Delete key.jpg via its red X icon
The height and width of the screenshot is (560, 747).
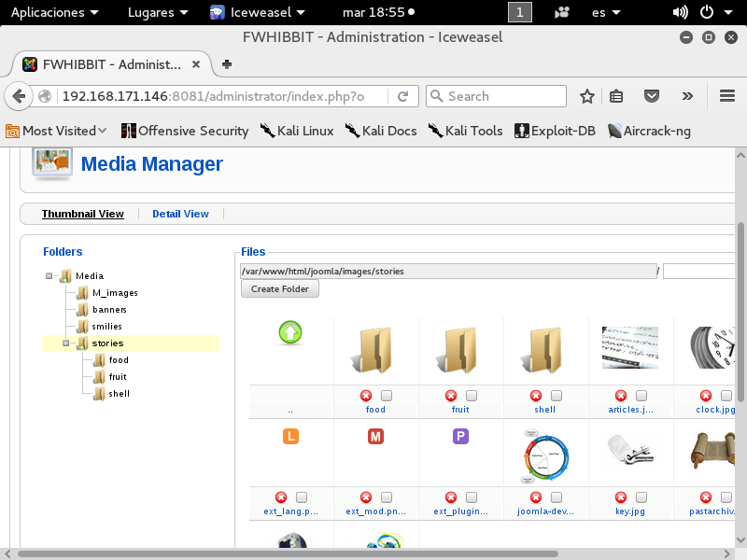(x=621, y=497)
